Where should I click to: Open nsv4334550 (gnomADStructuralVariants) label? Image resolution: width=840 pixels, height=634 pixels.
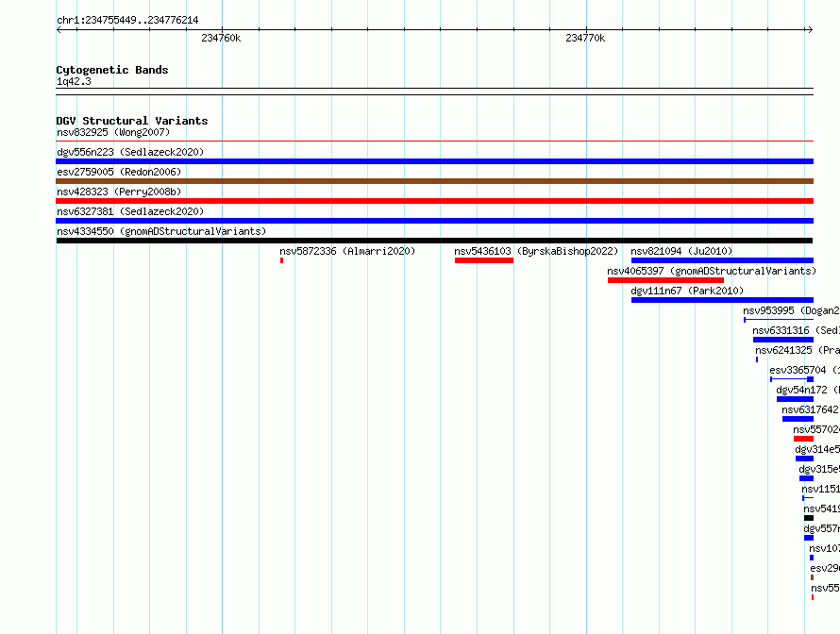[x=161, y=231]
